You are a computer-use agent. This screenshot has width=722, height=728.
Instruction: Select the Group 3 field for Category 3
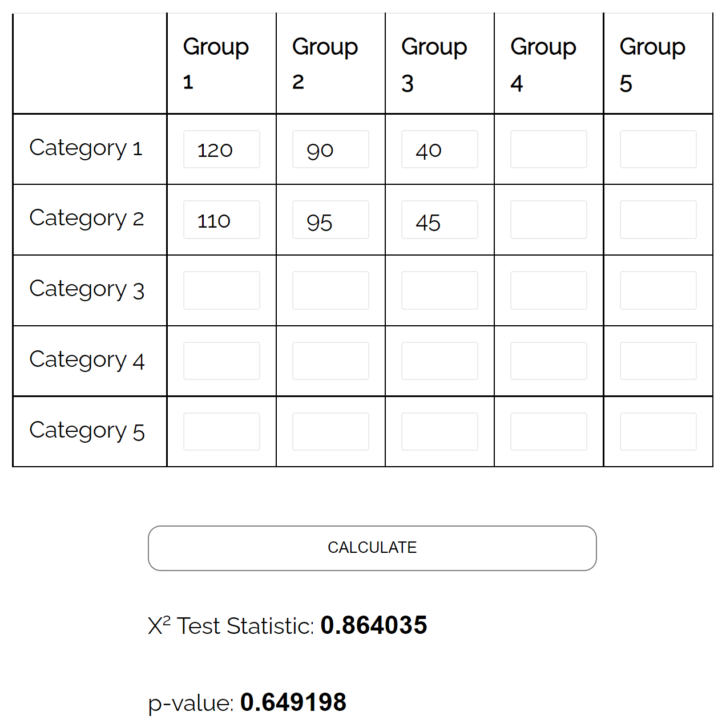tap(439, 290)
